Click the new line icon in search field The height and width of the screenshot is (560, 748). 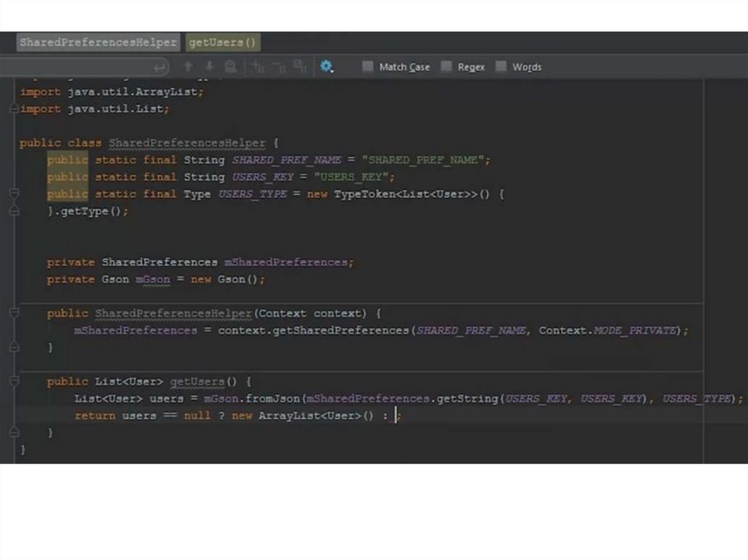(x=161, y=67)
